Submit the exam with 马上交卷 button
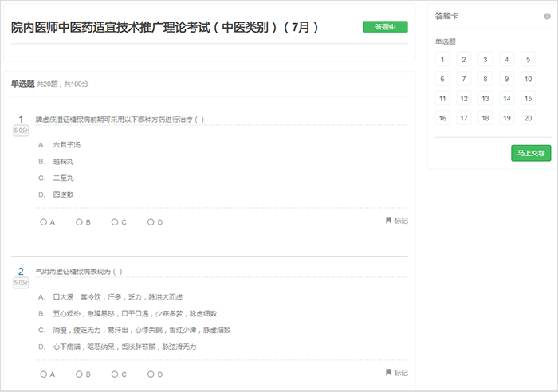This screenshot has height=392, width=558. coord(530,153)
